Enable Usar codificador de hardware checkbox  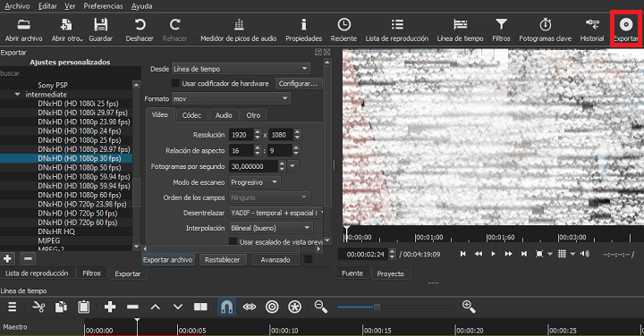pos(175,83)
